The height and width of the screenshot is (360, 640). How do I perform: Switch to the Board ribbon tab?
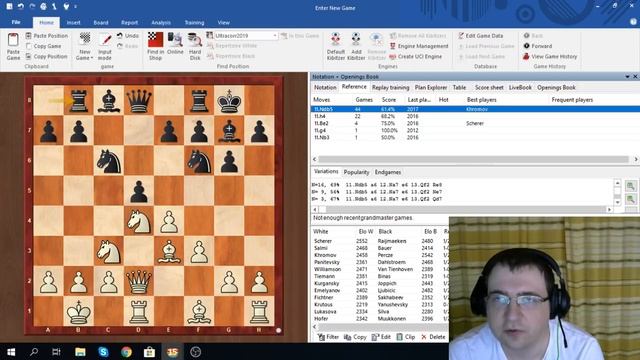(x=101, y=22)
